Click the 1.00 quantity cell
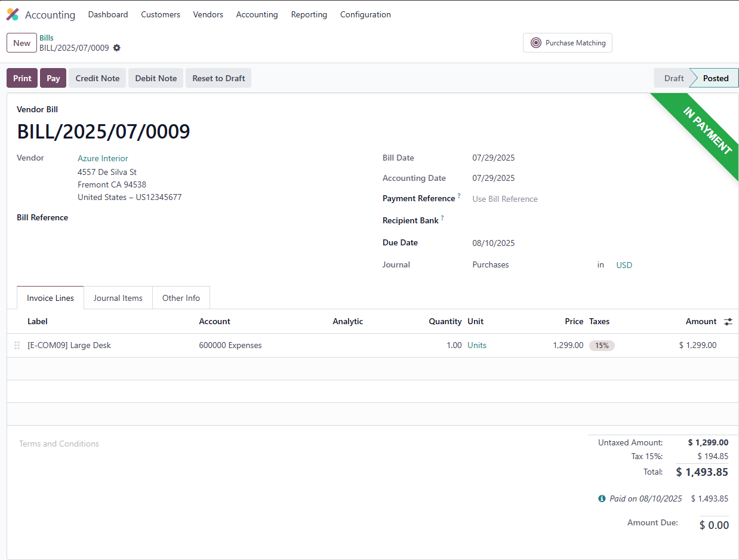The width and height of the screenshot is (739, 560). pos(454,345)
